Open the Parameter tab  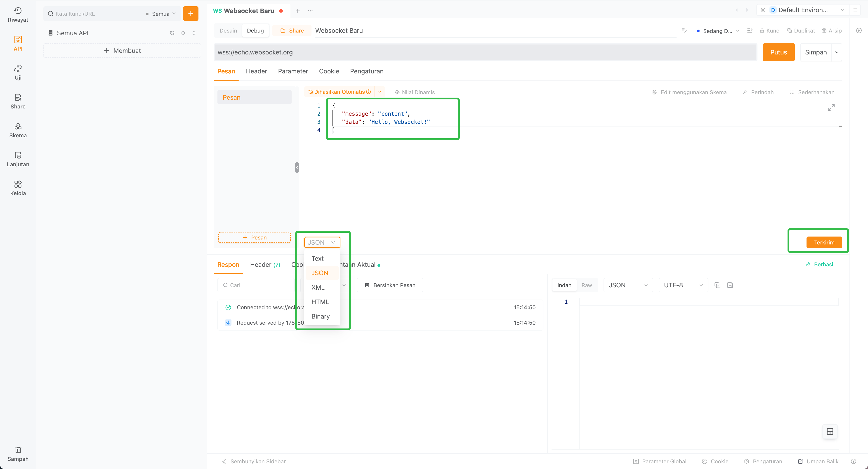point(293,71)
